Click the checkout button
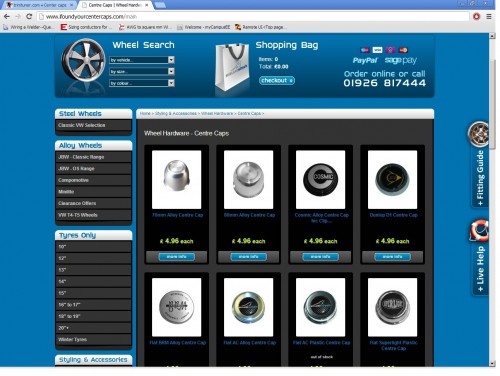Image resolution: width=500 pixels, height=376 pixels. (x=277, y=80)
